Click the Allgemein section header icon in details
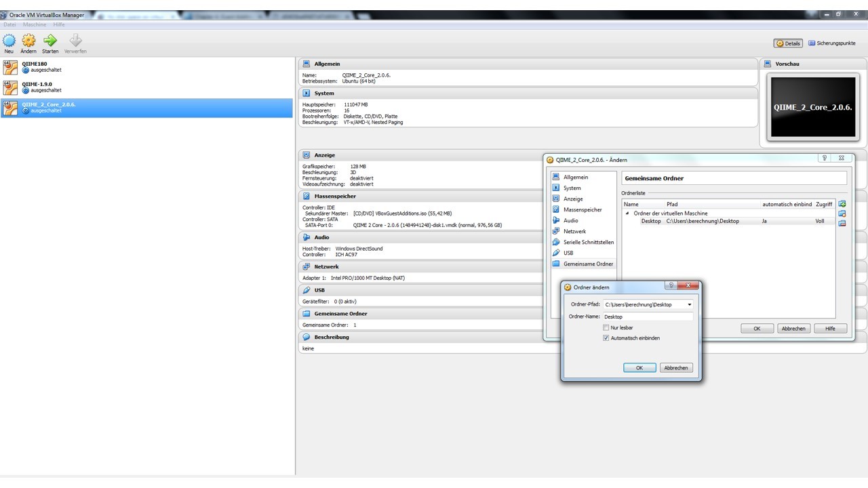The width and height of the screenshot is (868, 488). pos(307,64)
